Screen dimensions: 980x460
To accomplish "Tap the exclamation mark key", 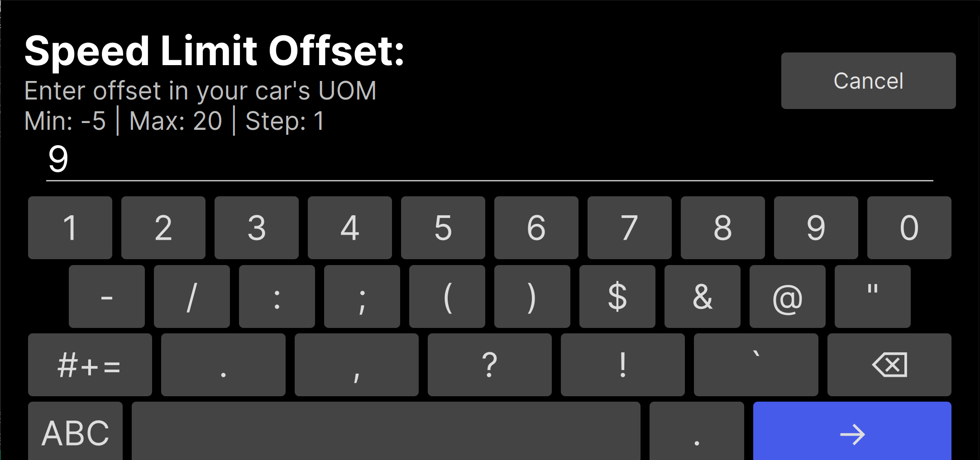I will (622, 365).
